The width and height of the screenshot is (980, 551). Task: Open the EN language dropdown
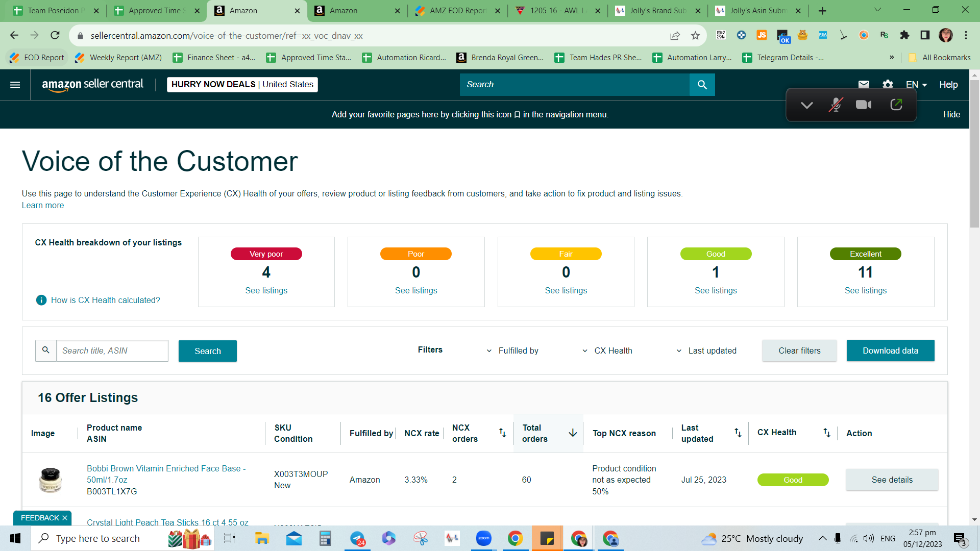point(916,85)
